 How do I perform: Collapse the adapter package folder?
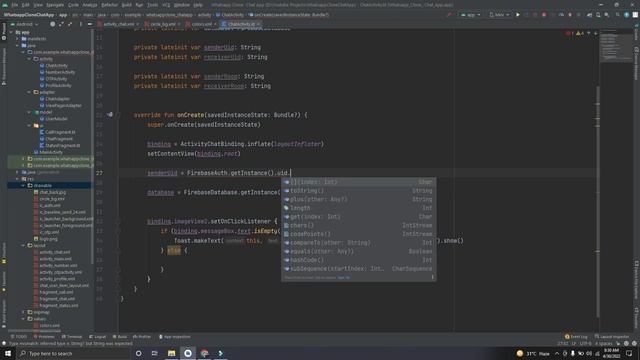pos(29,92)
